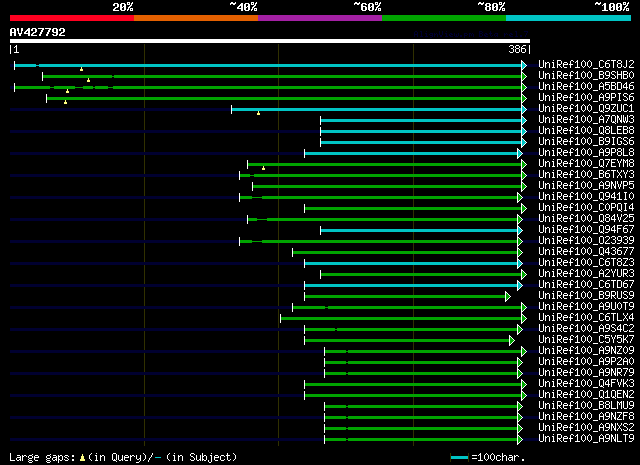Screen dimensions: 640x465
Task: Click the ~100% legend label
Action: [x=612, y=7]
